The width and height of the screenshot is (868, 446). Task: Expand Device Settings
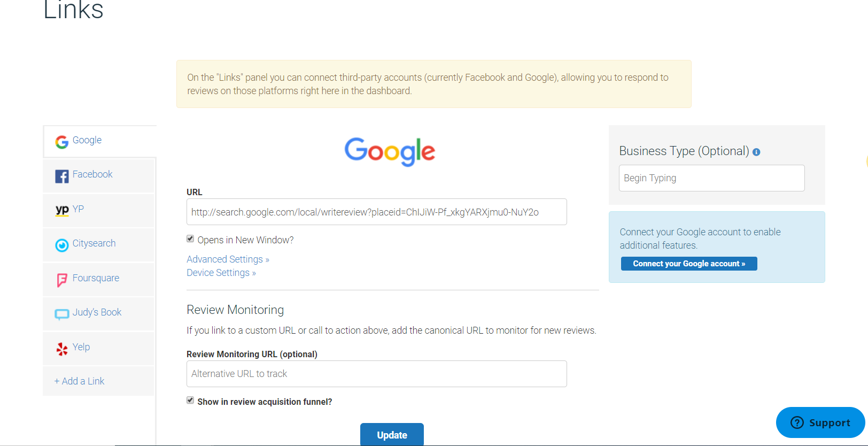coord(221,272)
